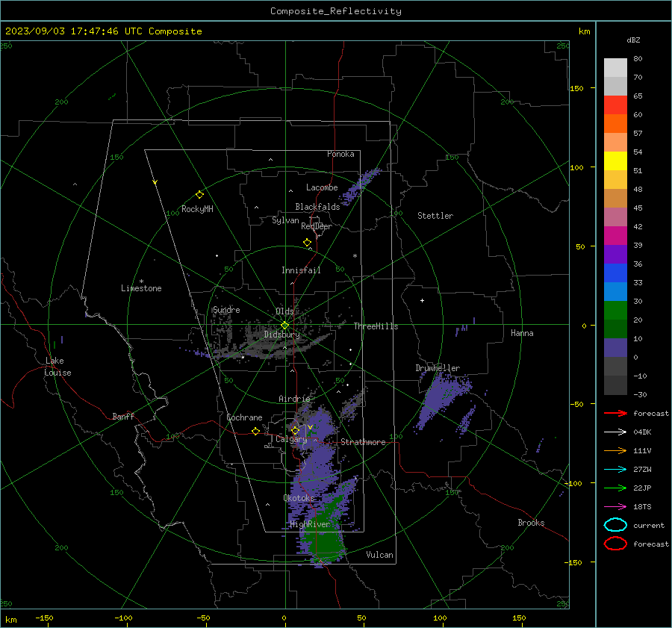Click the white cross marker west of Hanna
Image resolution: width=672 pixels, height=628 pixels.
pyautogui.click(x=422, y=300)
